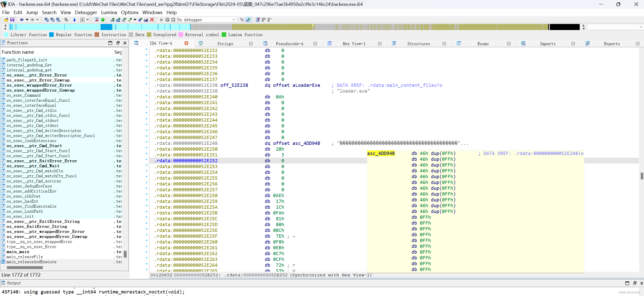Open the 'No debugger' combo box
Screen dimensions: 644x296
click(x=206, y=20)
